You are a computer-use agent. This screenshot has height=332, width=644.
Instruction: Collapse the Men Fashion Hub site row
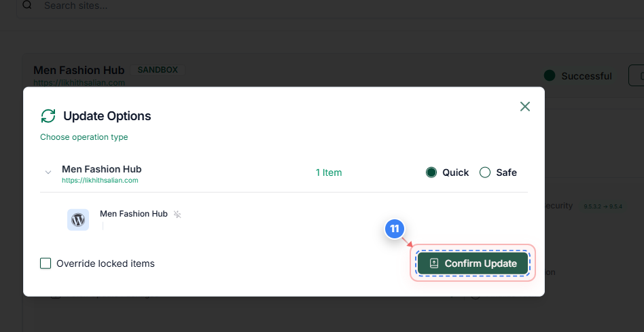48,172
